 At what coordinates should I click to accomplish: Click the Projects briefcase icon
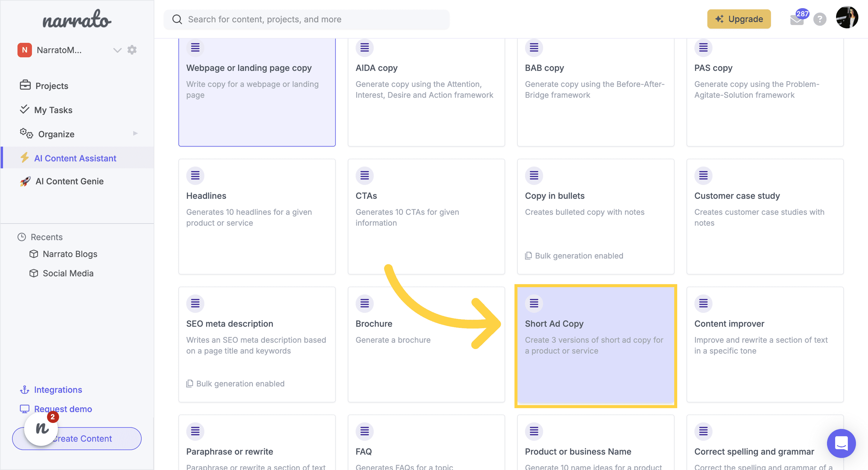click(25, 85)
